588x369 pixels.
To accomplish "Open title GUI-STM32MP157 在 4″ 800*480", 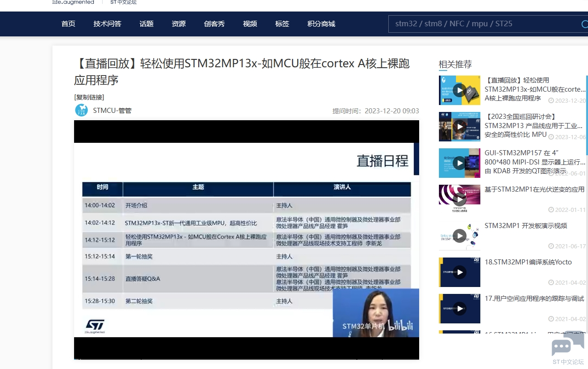I will pos(535,162).
